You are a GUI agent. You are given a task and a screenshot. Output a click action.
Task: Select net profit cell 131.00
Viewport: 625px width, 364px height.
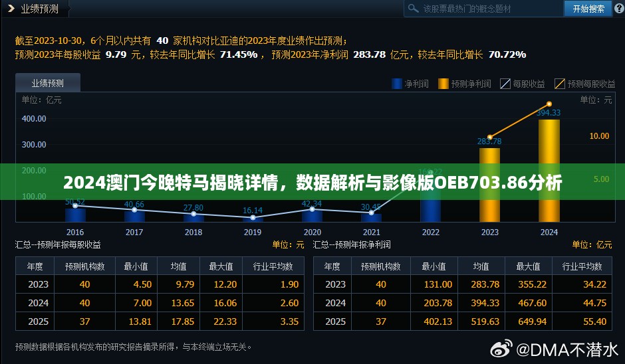click(438, 284)
